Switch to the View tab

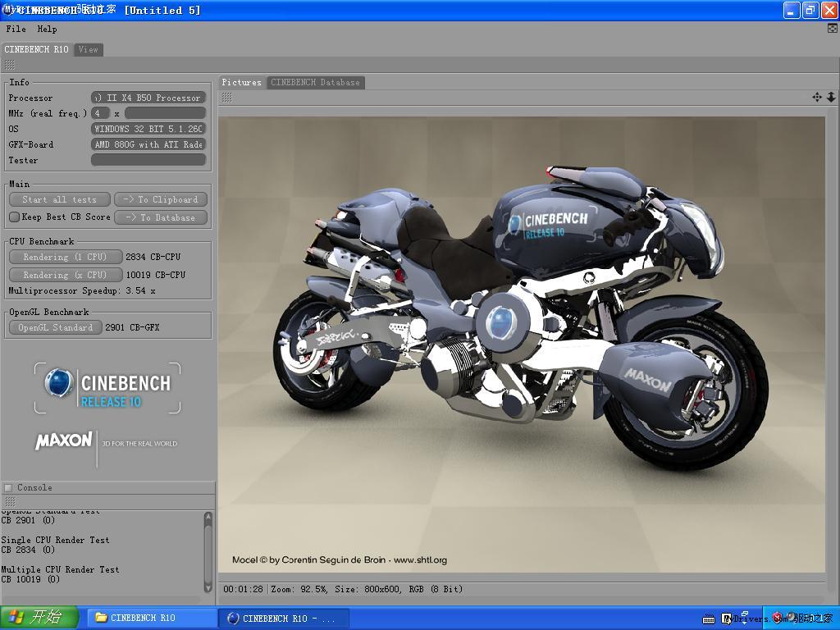pos(88,49)
